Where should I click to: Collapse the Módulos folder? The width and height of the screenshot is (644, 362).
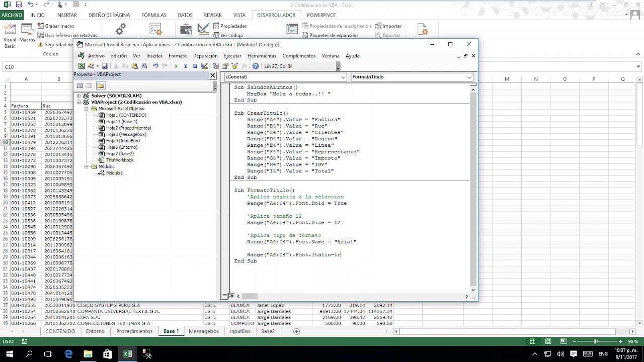[x=87, y=166]
